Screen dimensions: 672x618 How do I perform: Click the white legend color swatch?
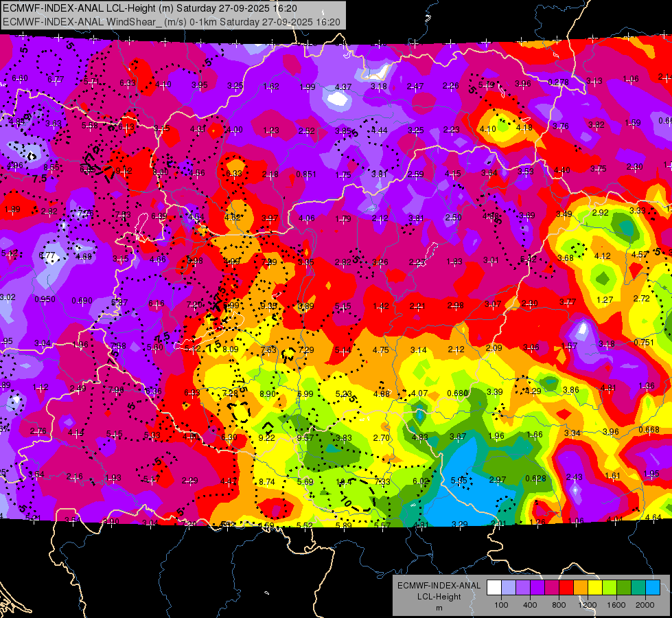click(x=494, y=588)
